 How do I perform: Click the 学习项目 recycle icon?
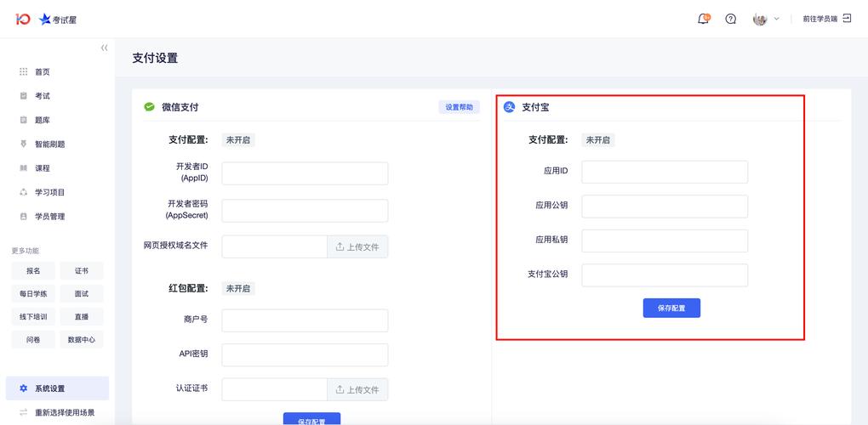click(23, 192)
